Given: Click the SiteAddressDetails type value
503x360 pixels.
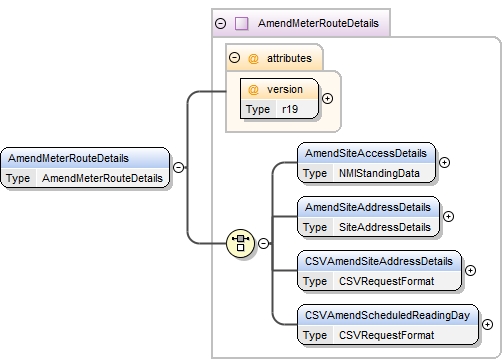Looking at the screenshot, I should point(385,227).
